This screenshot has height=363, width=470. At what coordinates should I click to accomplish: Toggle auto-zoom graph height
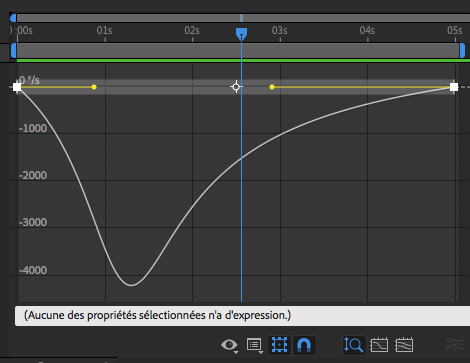[x=354, y=345]
